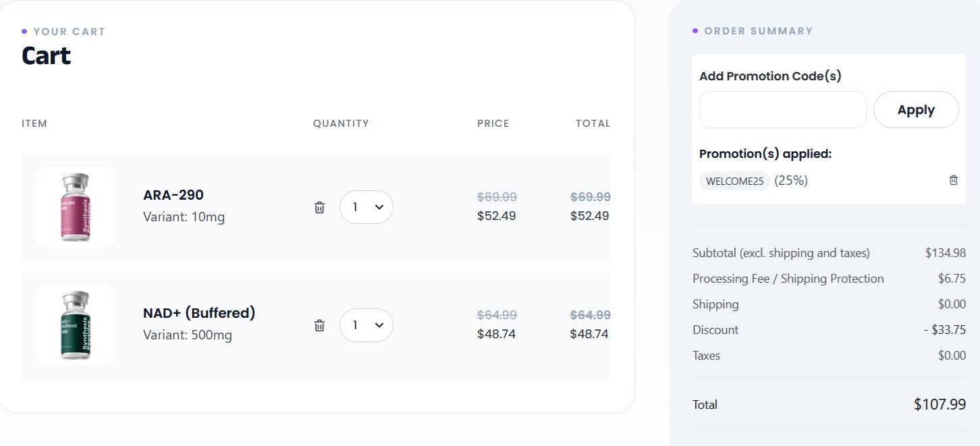
Task: Click the Subtotal amount $134.98
Action: pos(946,253)
